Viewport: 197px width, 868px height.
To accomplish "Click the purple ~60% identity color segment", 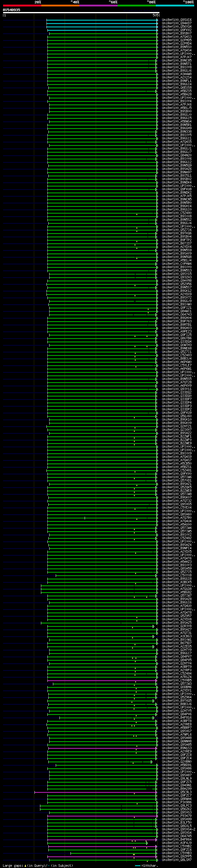I will click(x=98, y=6).
